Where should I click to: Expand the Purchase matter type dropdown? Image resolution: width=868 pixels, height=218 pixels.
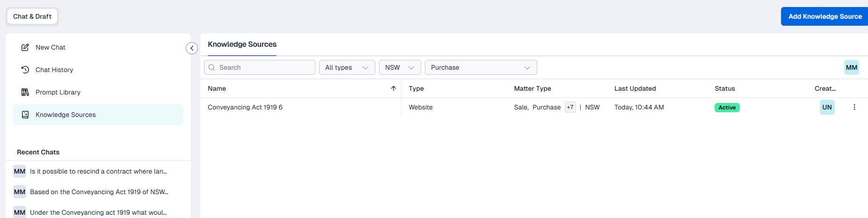click(x=481, y=67)
